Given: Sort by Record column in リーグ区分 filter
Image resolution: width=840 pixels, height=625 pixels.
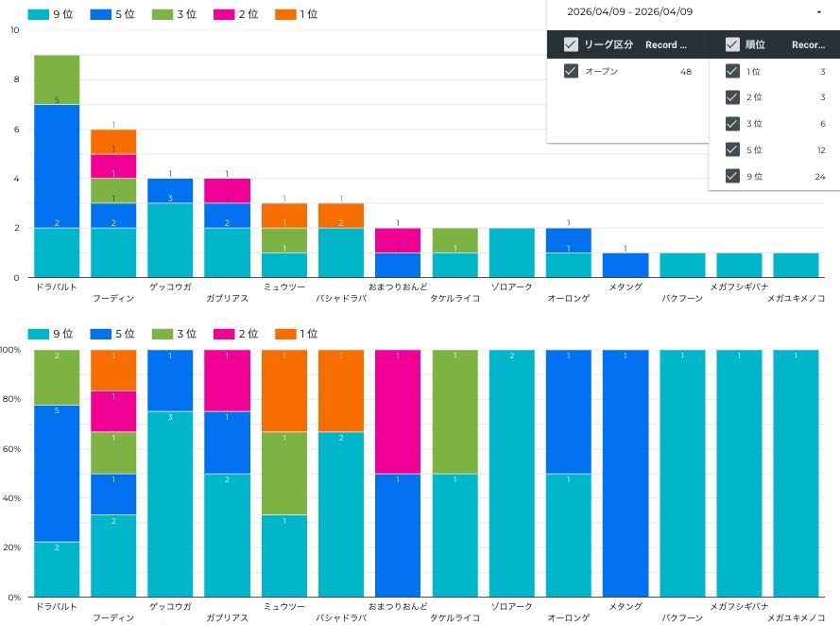Looking at the screenshot, I should [x=666, y=44].
